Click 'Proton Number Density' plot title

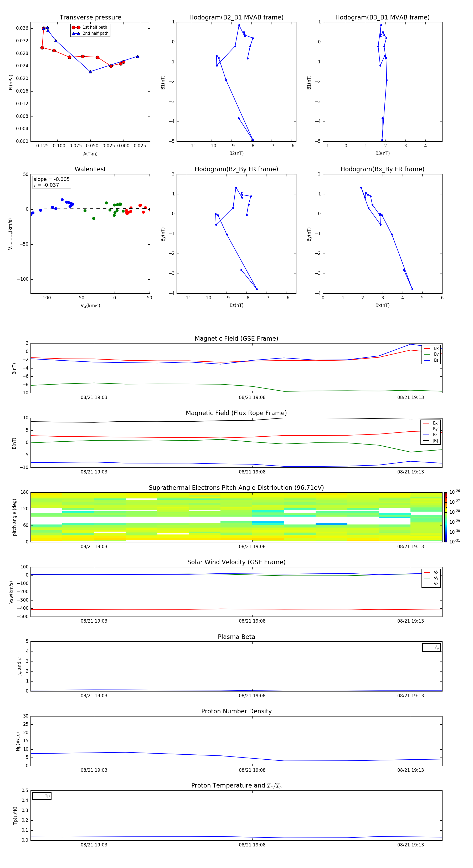236,711
